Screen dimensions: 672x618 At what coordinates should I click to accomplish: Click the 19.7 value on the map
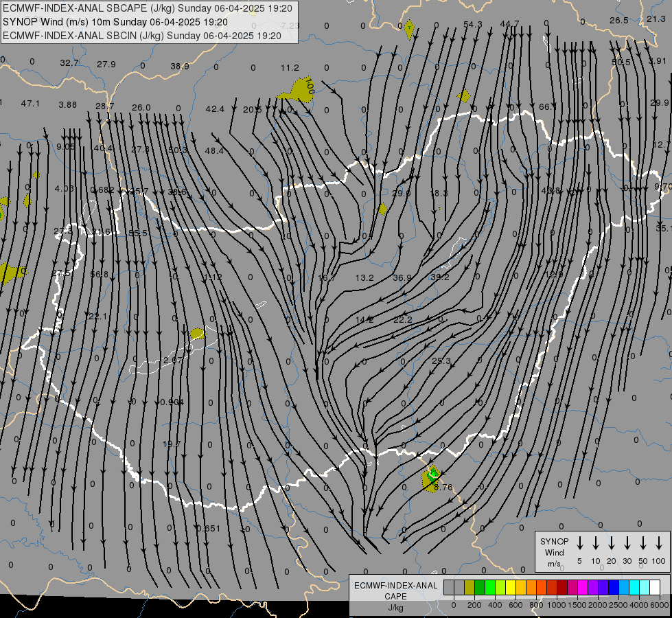172,444
